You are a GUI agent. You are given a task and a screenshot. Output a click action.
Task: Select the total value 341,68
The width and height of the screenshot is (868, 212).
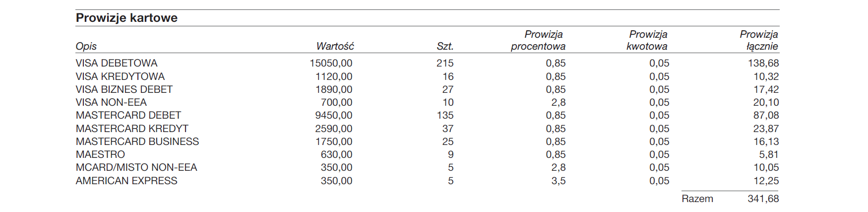[x=763, y=199]
